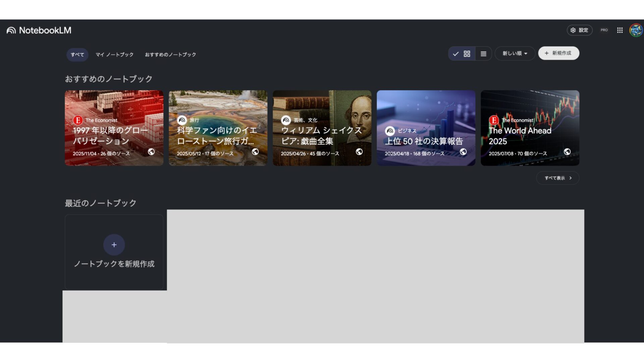This screenshot has width=644, height=362.
Task: Click the settings gear icon
Action: click(573, 30)
